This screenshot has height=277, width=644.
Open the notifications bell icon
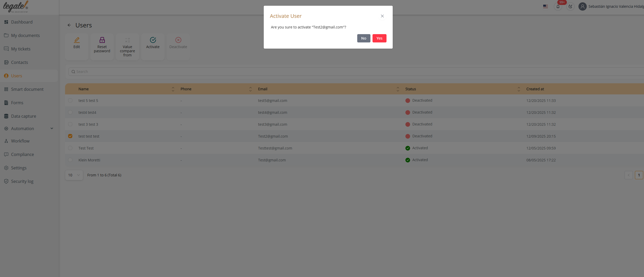click(x=558, y=6)
